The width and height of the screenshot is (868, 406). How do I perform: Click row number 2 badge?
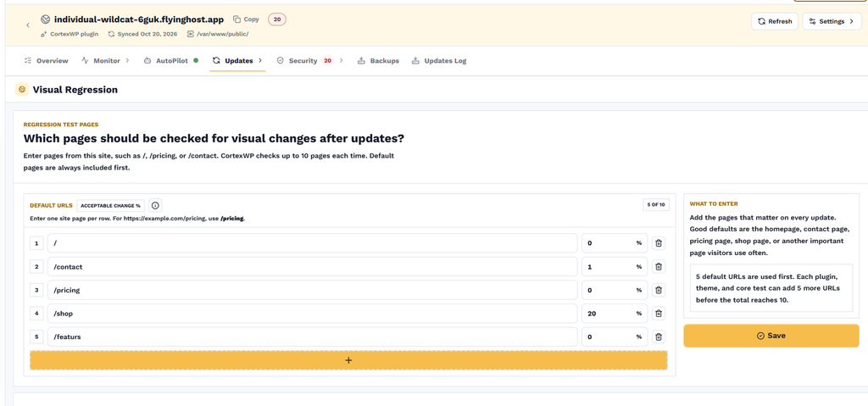(36, 266)
